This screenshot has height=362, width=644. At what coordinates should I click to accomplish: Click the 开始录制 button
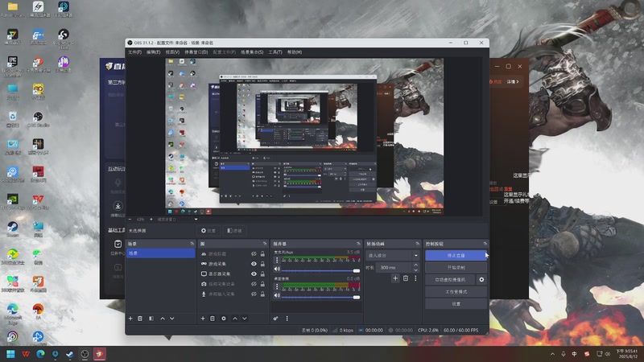pos(456,268)
